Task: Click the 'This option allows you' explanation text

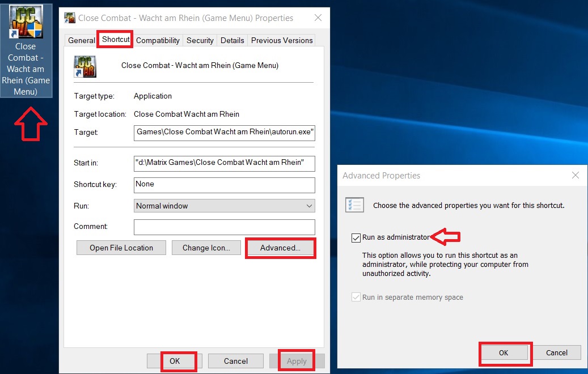Action: 445,264
